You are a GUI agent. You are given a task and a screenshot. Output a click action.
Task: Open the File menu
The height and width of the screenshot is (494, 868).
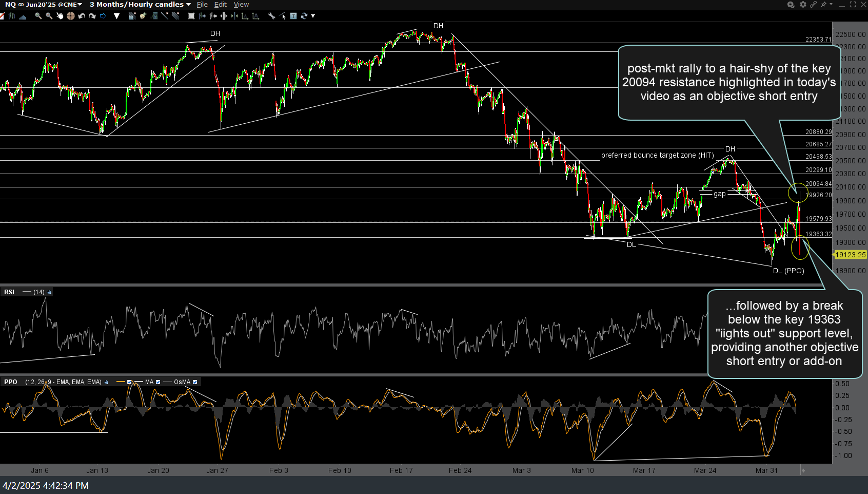202,5
